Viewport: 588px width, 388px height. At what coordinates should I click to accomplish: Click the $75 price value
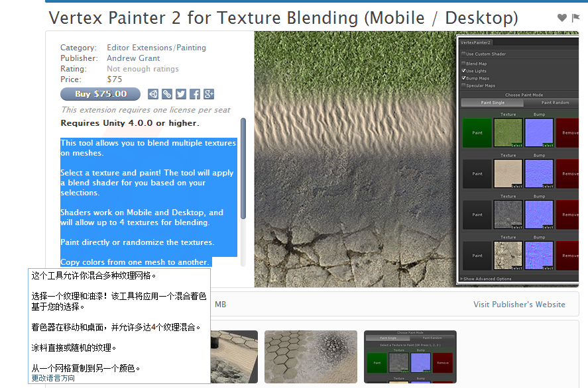click(115, 79)
